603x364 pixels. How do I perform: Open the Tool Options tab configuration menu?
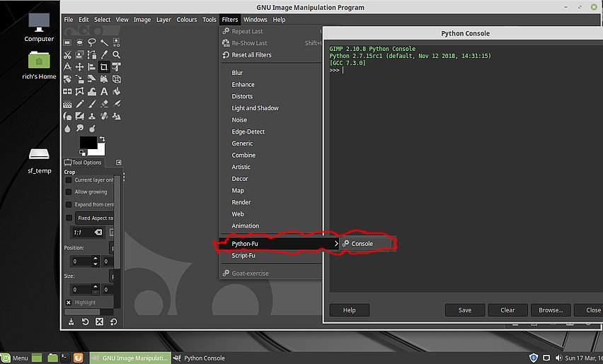point(119,163)
